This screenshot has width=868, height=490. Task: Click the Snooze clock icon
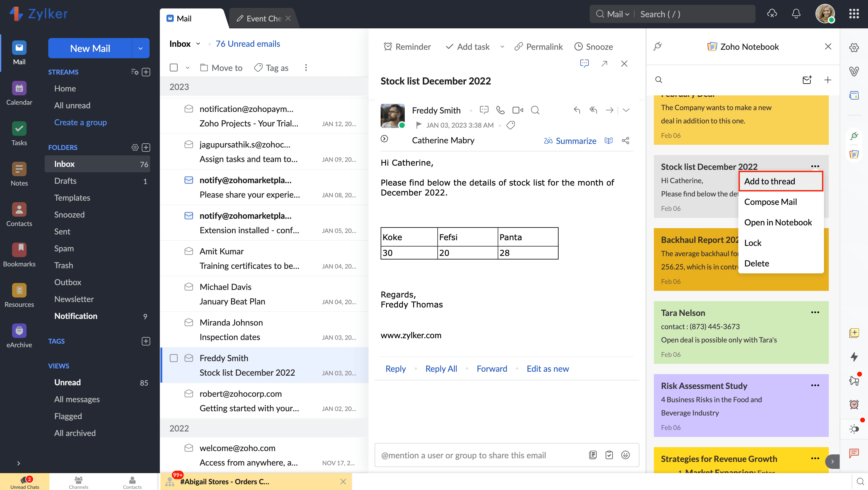578,46
